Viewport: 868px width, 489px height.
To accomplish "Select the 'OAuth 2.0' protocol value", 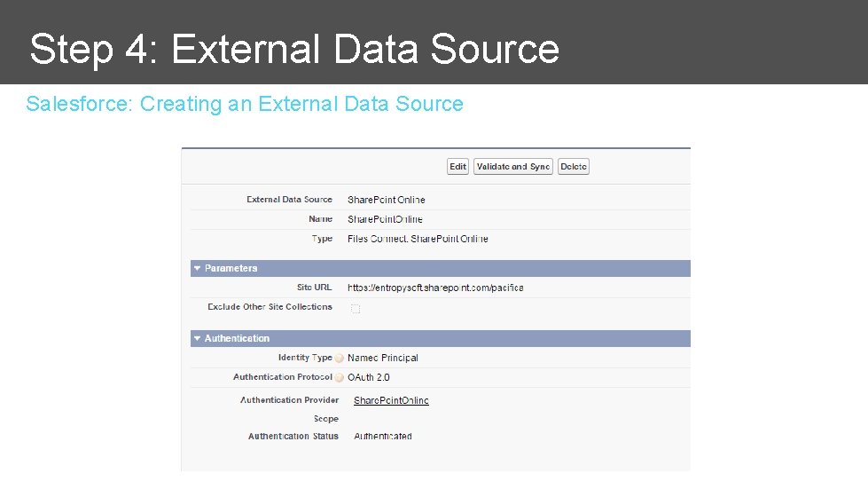I will pos(369,377).
